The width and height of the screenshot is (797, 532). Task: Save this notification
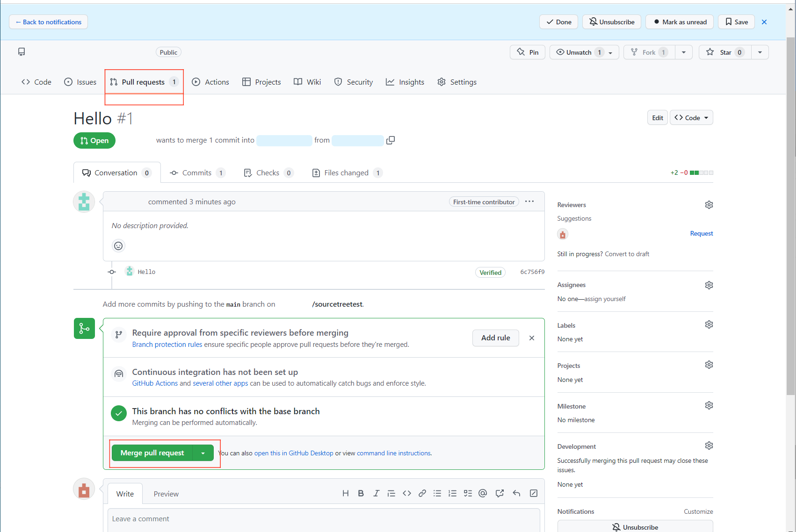737,22
